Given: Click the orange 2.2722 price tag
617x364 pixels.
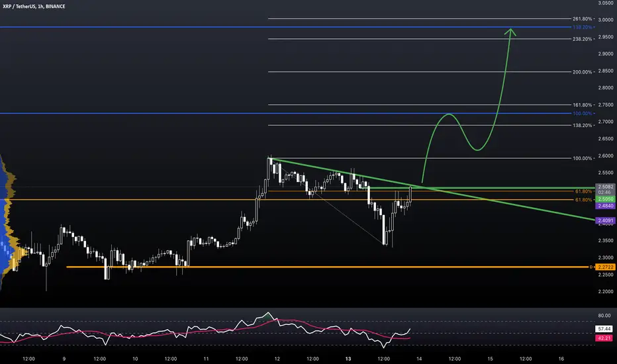Looking at the screenshot, I should [606, 267].
